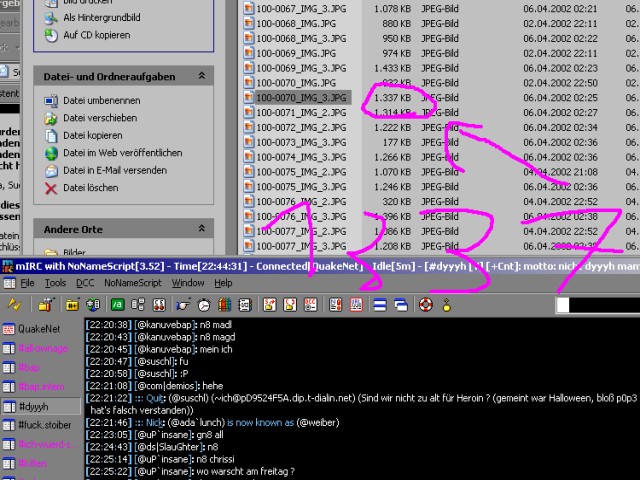
Task: Open the mIRC File menu
Action: tap(27, 283)
